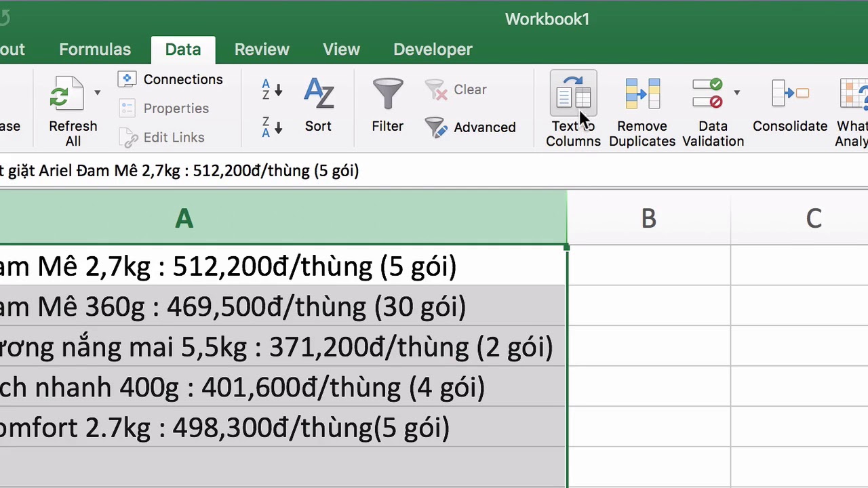The height and width of the screenshot is (488, 868).
Task: Click the Consolidate icon
Action: [790, 94]
